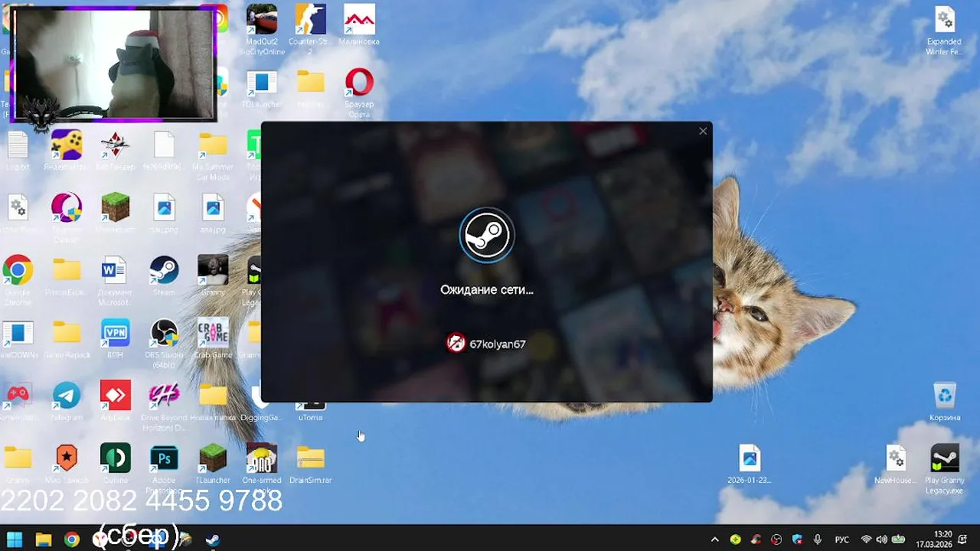This screenshot has width=980, height=551.
Task: Switch to Steam in the taskbar
Action: [x=213, y=539]
